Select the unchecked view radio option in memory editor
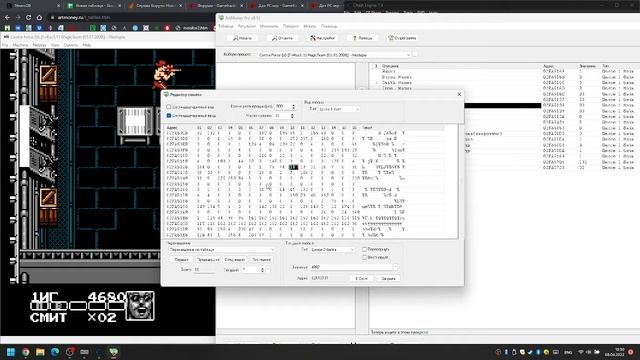640x360 pixels. tap(169, 107)
